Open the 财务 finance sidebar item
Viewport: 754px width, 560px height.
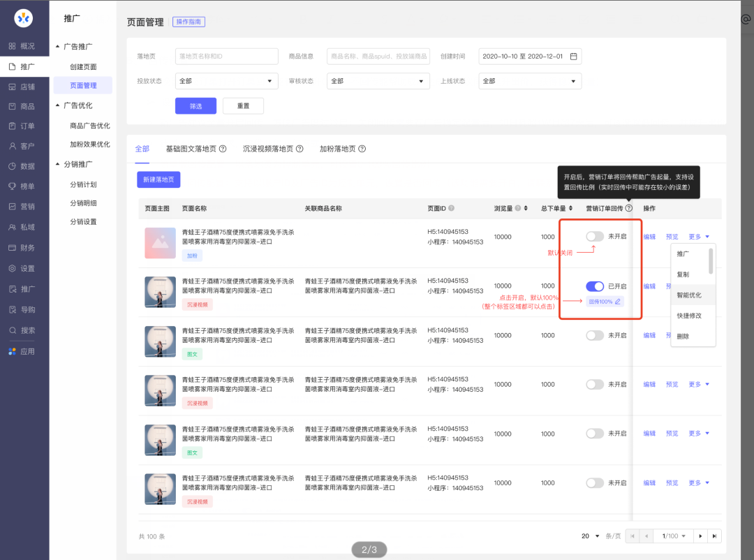22,248
